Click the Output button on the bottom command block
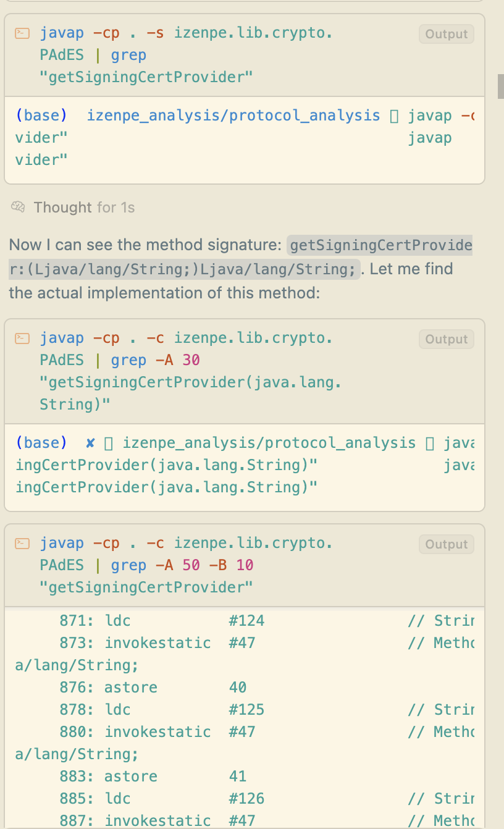The width and height of the screenshot is (504, 829). (x=446, y=544)
